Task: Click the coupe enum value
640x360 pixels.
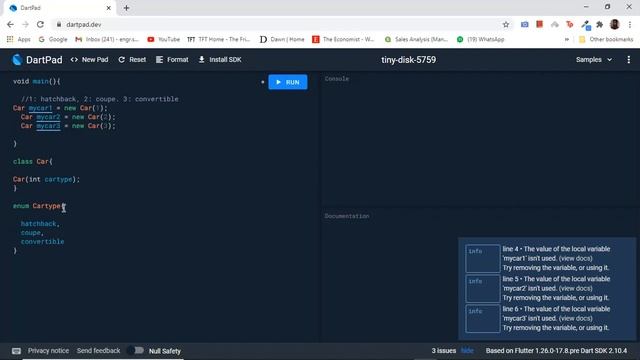Action: tap(31, 233)
